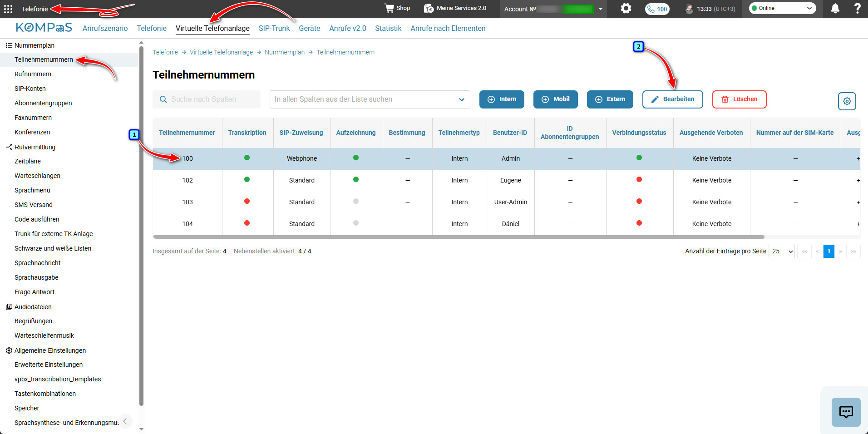Collapse the Audiodateien section

click(29, 307)
